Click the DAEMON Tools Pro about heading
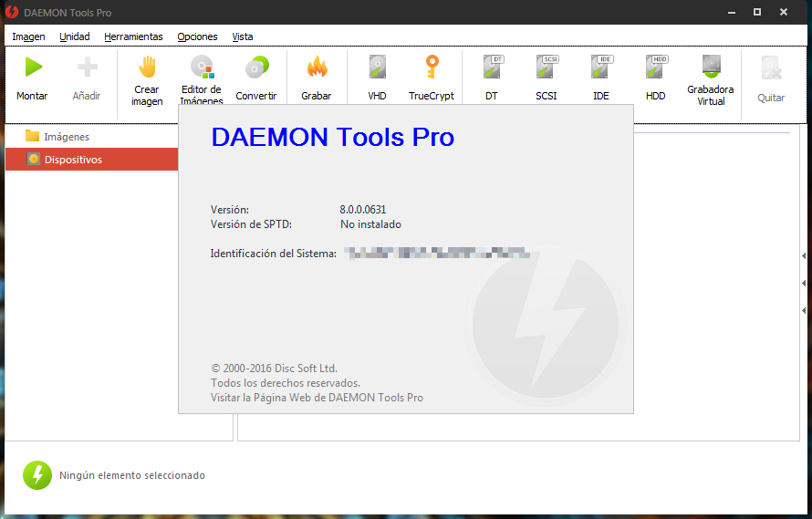Viewport: 812px width, 519px height. click(332, 137)
